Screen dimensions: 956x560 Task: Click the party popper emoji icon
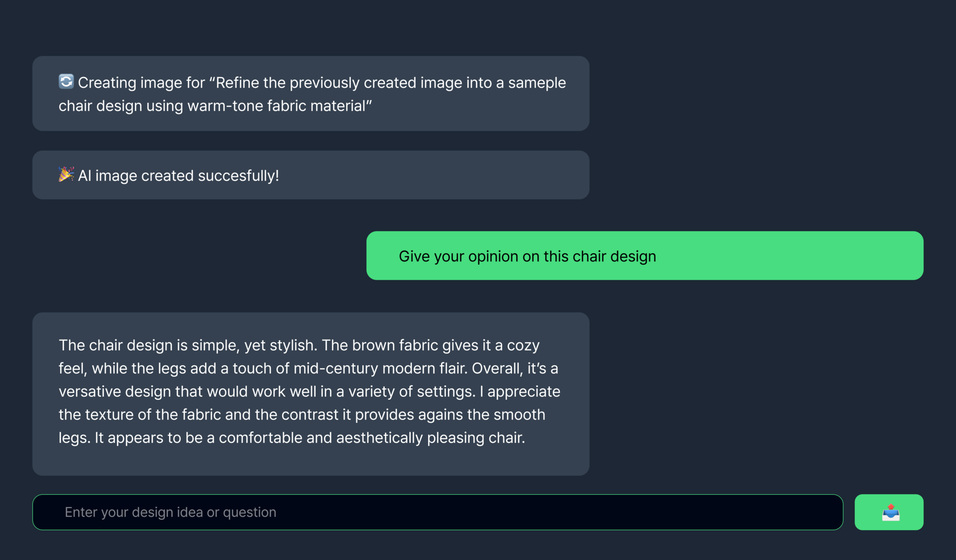click(66, 175)
